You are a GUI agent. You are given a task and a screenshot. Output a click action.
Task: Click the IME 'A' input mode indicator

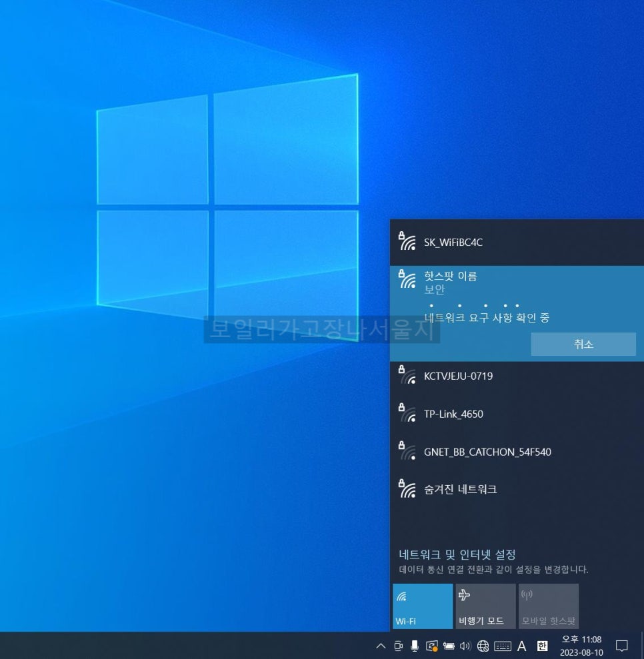tap(522, 646)
